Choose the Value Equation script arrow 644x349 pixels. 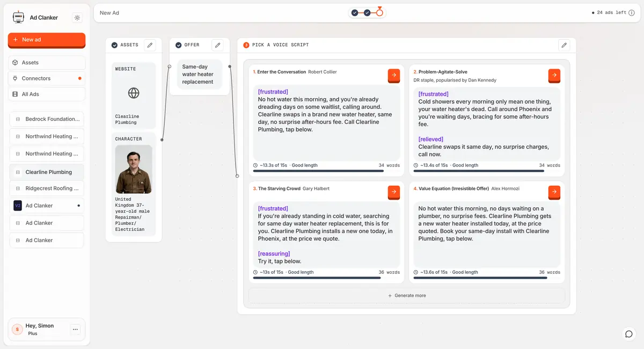pos(554,192)
